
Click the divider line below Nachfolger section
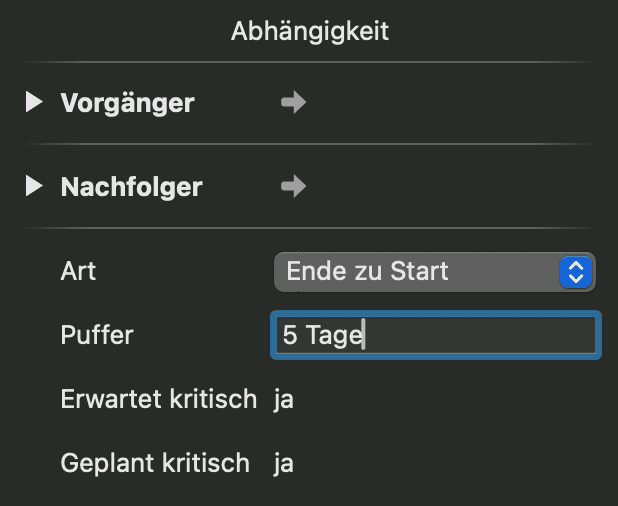309,229
